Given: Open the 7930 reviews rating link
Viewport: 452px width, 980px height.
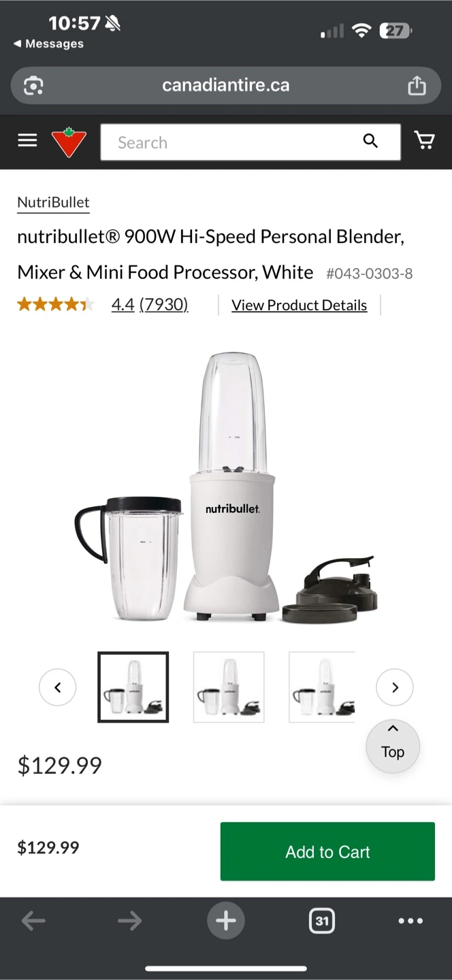Looking at the screenshot, I should point(163,304).
